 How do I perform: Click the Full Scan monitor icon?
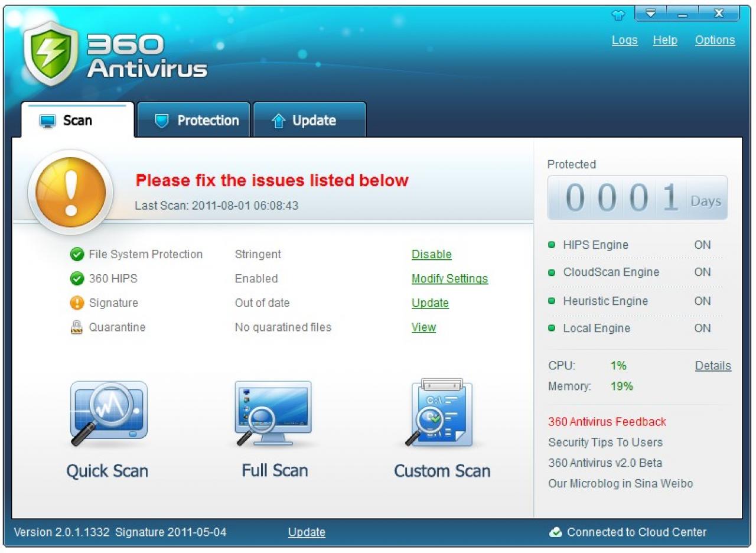(273, 413)
